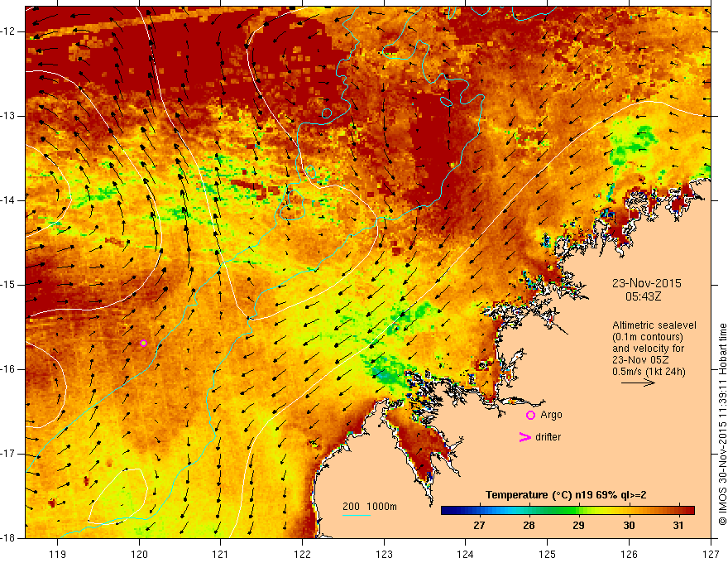Image resolution: width=728 pixels, height=563 pixels.
Task: Click the longitude axis label '126'
Action: [x=629, y=554]
